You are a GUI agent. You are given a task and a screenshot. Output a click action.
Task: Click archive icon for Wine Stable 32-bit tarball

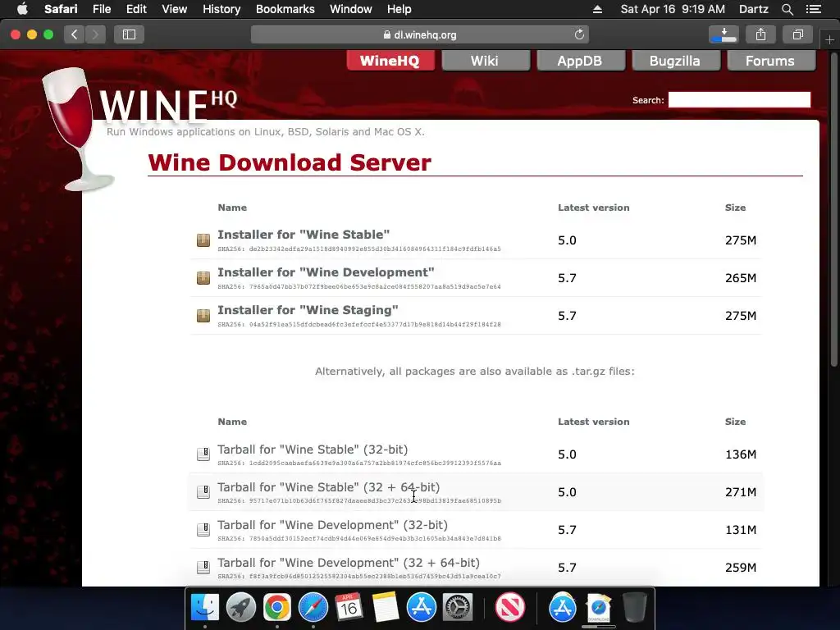coord(203,454)
